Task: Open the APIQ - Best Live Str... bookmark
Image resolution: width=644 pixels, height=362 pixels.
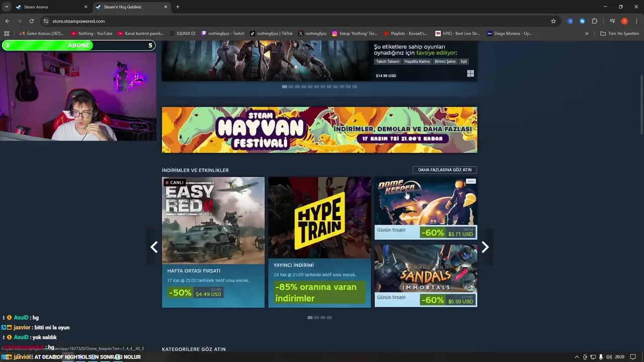Action: pos(457,34)
